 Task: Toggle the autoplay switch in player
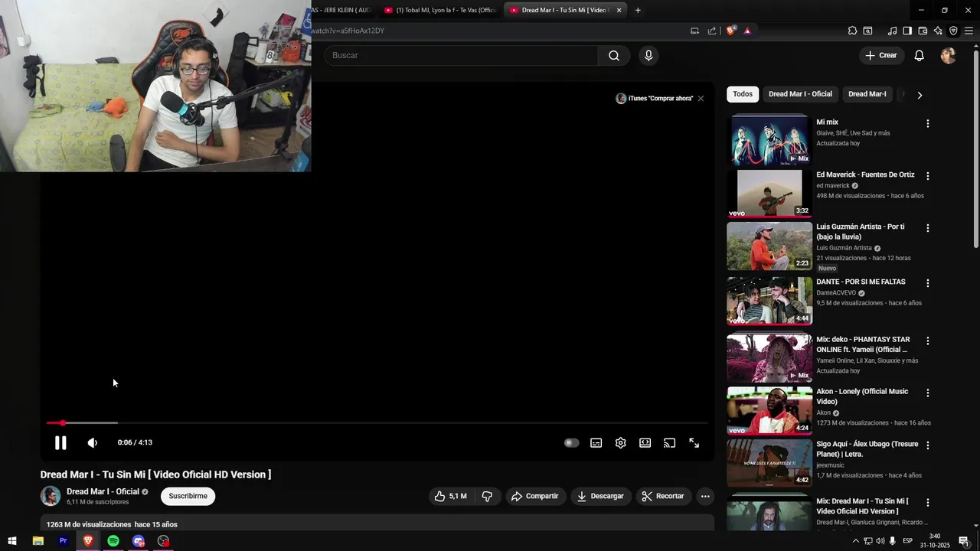point(571,442)
